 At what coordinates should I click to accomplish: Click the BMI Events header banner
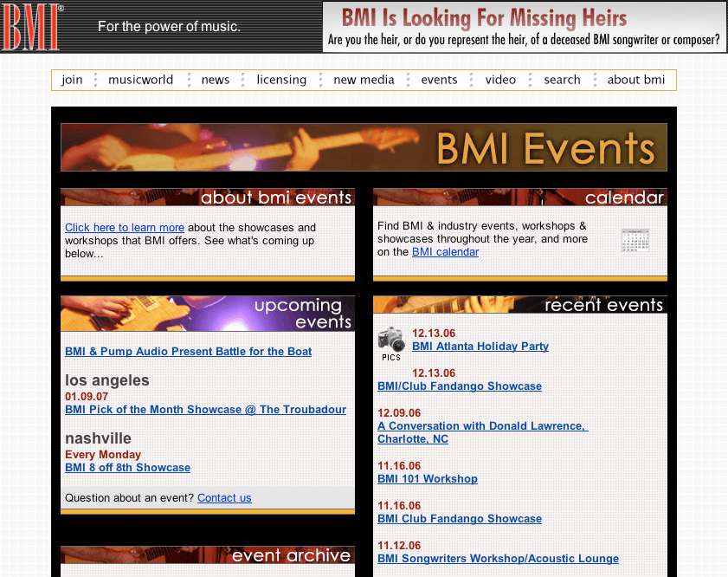pyautogui.click(x=364, y=147)
